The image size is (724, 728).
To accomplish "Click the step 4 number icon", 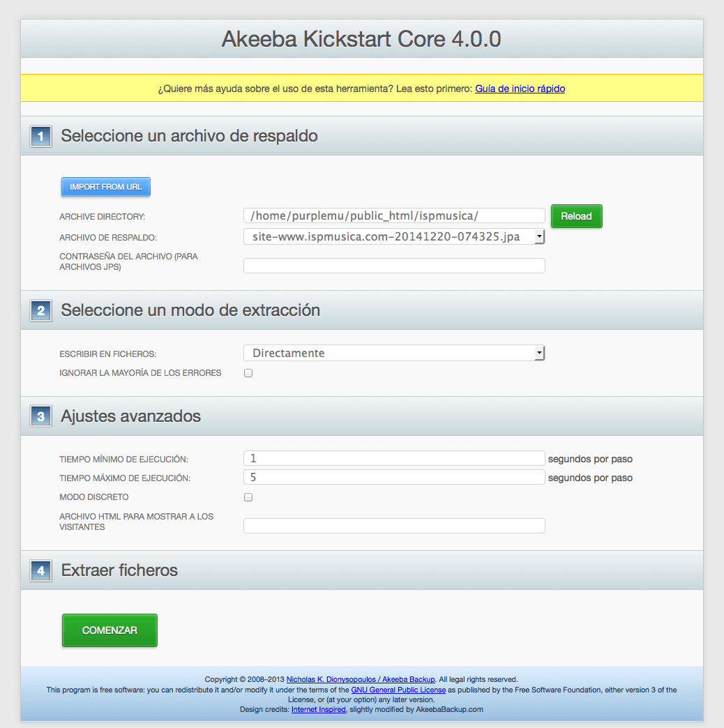I will pyautogui.click(x=41, y=570).
